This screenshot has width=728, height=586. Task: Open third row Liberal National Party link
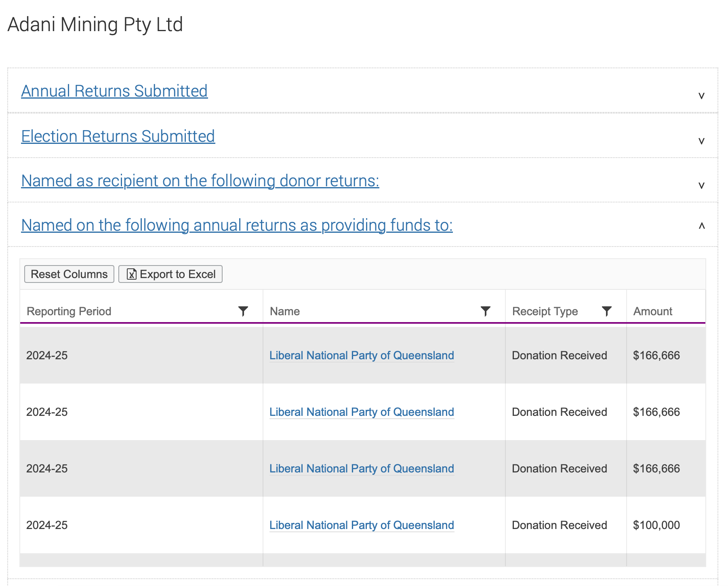pyautogui.click(x=362, y=469)
